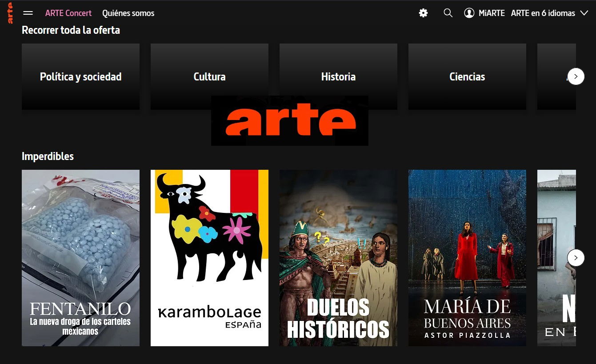Expand the ARTE en 6 idiomas dropdown

[x=549, y=13]
